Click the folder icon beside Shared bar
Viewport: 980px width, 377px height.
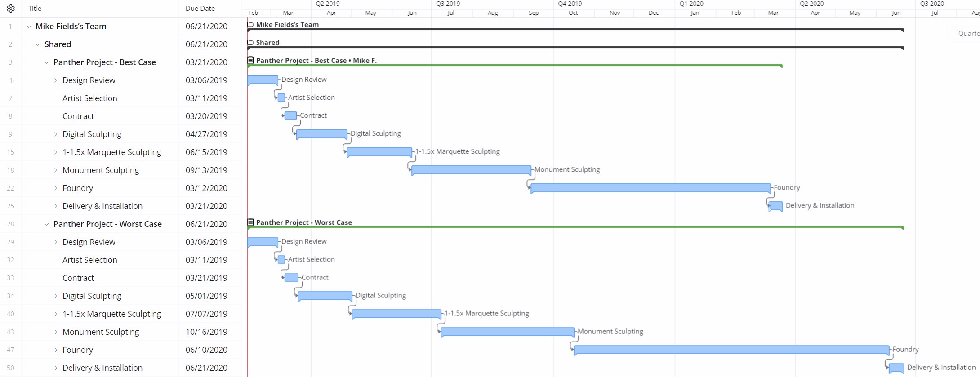tap(250, 42)
